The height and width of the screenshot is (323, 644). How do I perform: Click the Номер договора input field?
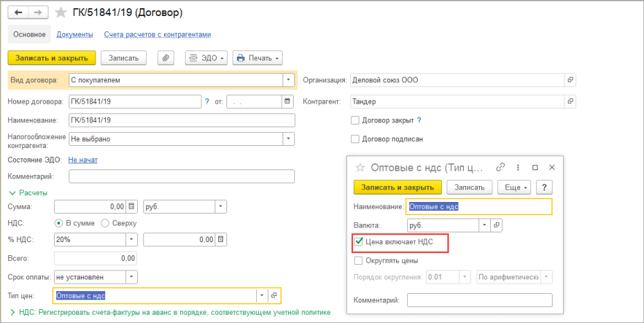click(135, 102)
